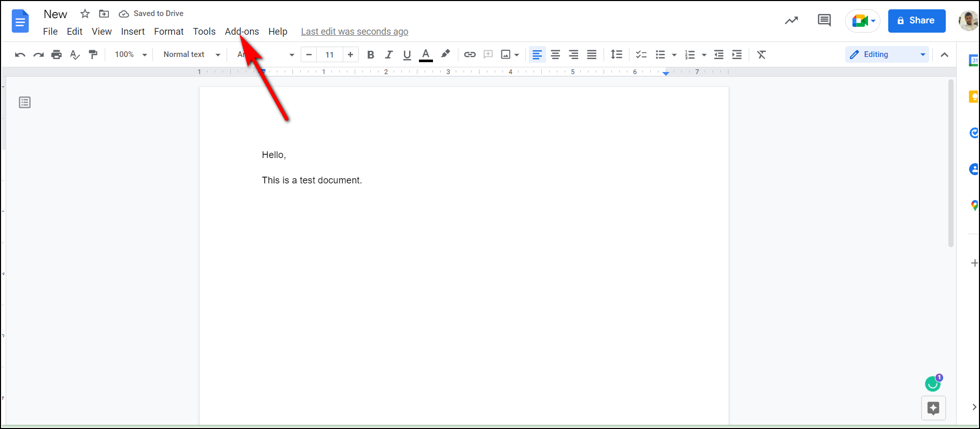The image size is (980, 429).
Task: Hide the menus with the up chevron
Action: click(x=945, y=54)
